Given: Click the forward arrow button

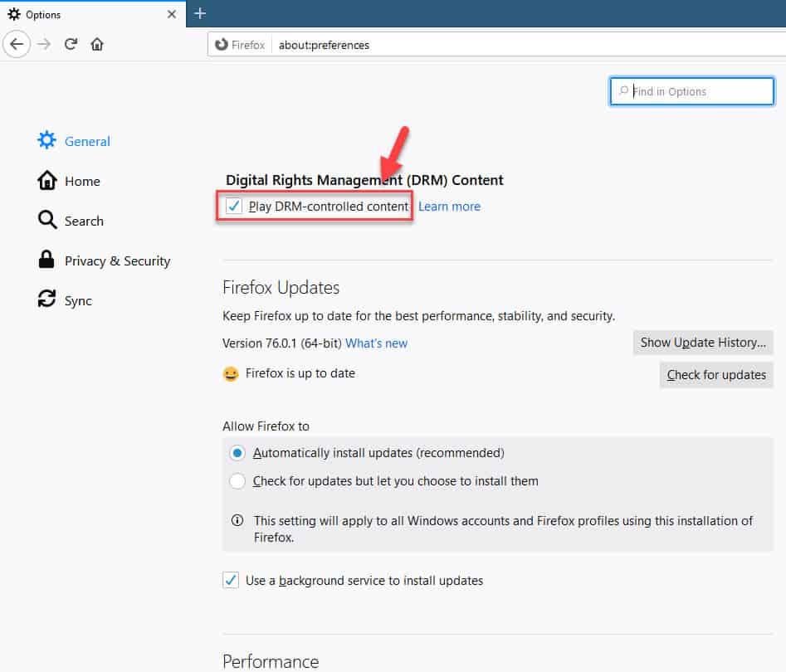Looking at the screenshot, I should coord(44,44).
